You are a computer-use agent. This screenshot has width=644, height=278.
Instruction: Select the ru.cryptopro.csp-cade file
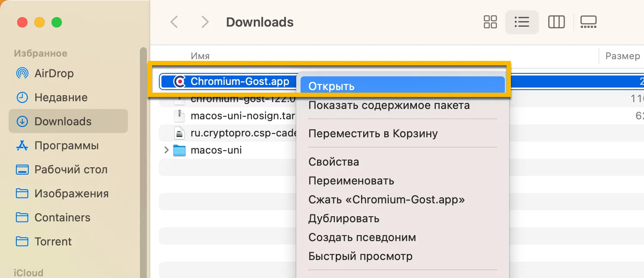243,133
